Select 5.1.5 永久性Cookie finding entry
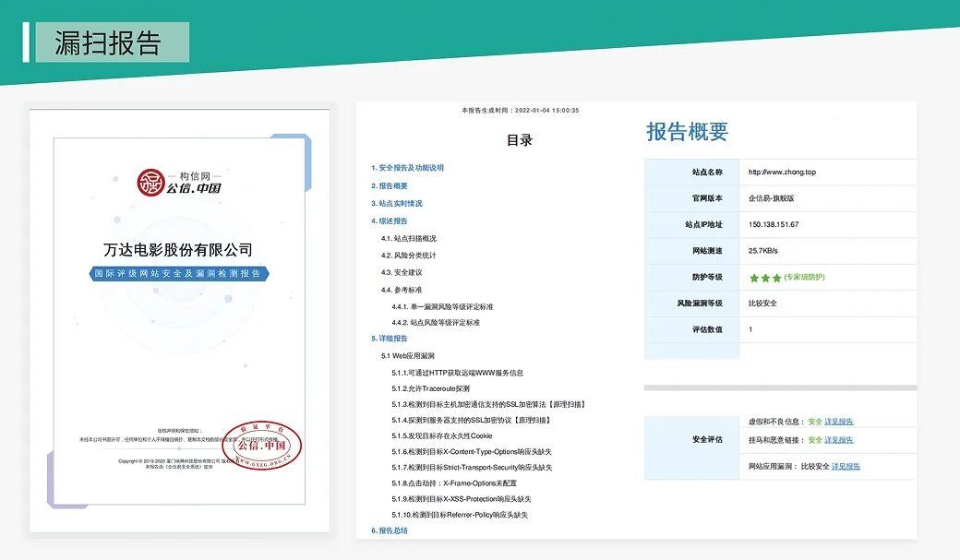This screenshot has width=960, height=560. click(441, 435)
